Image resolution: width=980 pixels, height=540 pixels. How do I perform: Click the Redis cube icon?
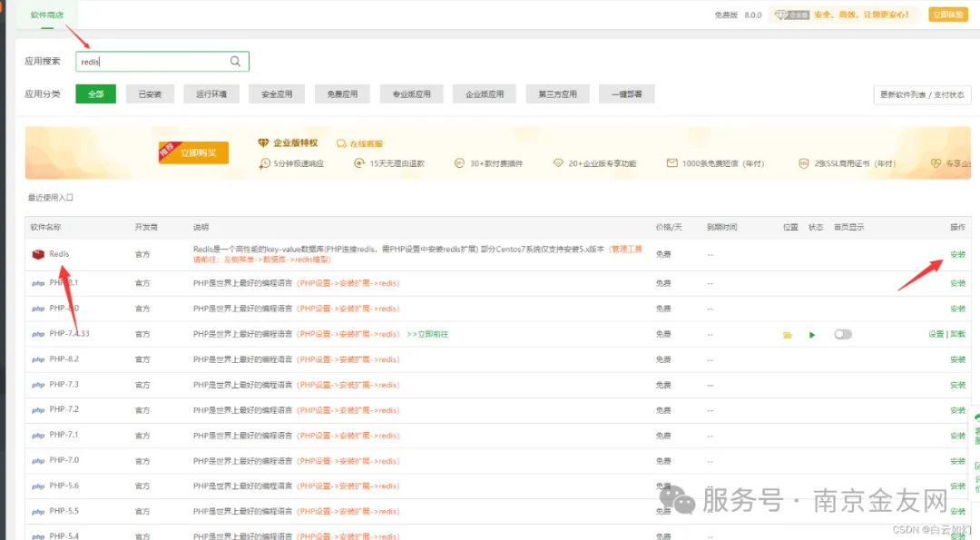click(38, 254)
